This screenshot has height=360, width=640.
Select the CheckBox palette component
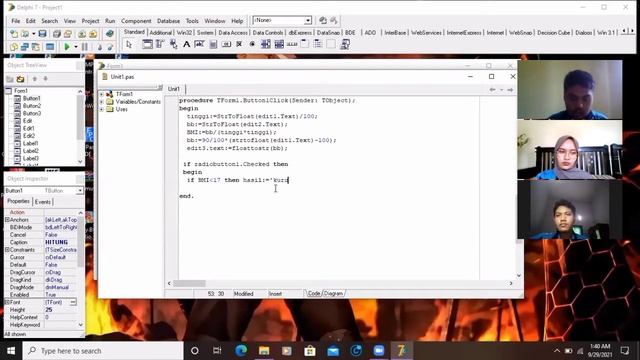[239, 44]
